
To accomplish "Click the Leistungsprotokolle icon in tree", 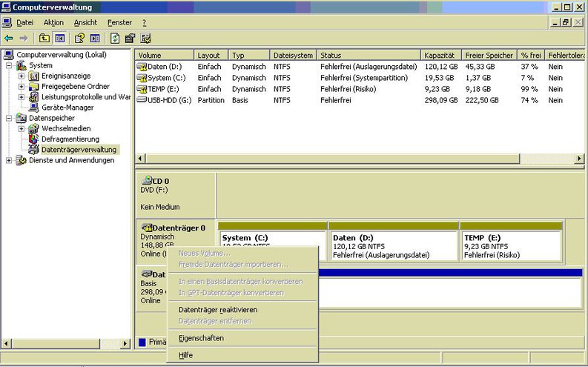I will point(34,97).
